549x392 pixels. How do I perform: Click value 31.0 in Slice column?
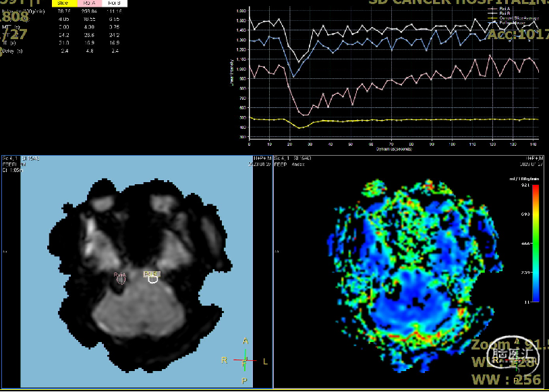point(64,43)
